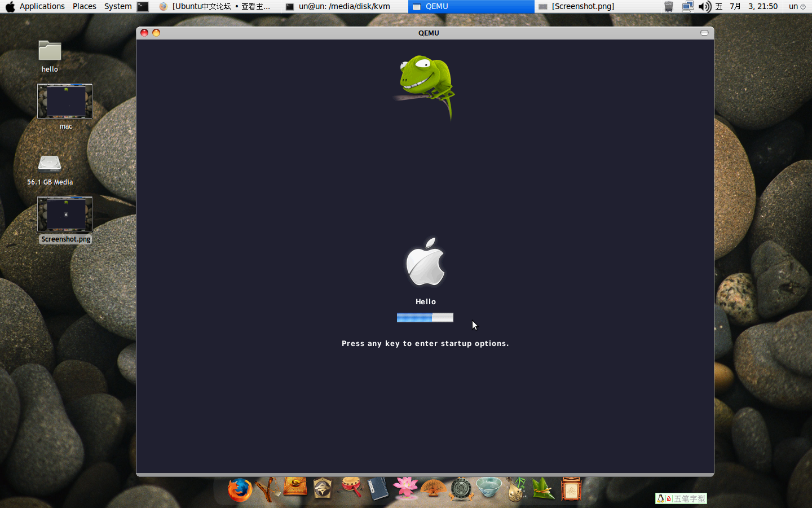This screenshot has width=812, height=508.
Task: Open the System menu
Action: pos(118,6)
